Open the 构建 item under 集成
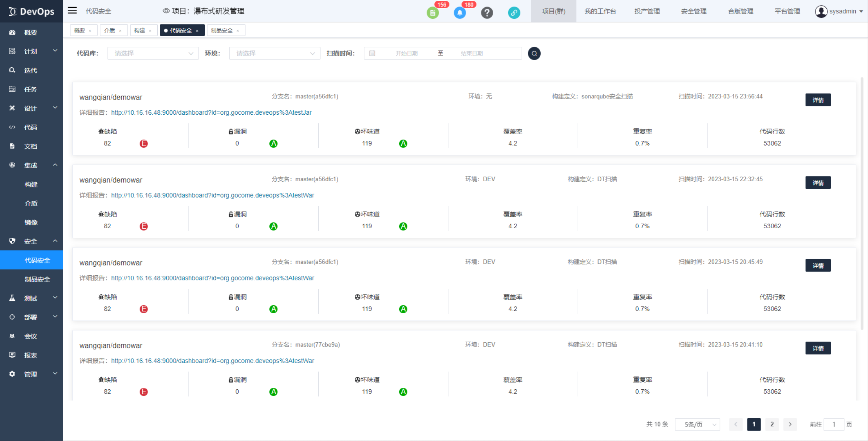The width and height of the screenshot is (868, 441). [31, 185]
